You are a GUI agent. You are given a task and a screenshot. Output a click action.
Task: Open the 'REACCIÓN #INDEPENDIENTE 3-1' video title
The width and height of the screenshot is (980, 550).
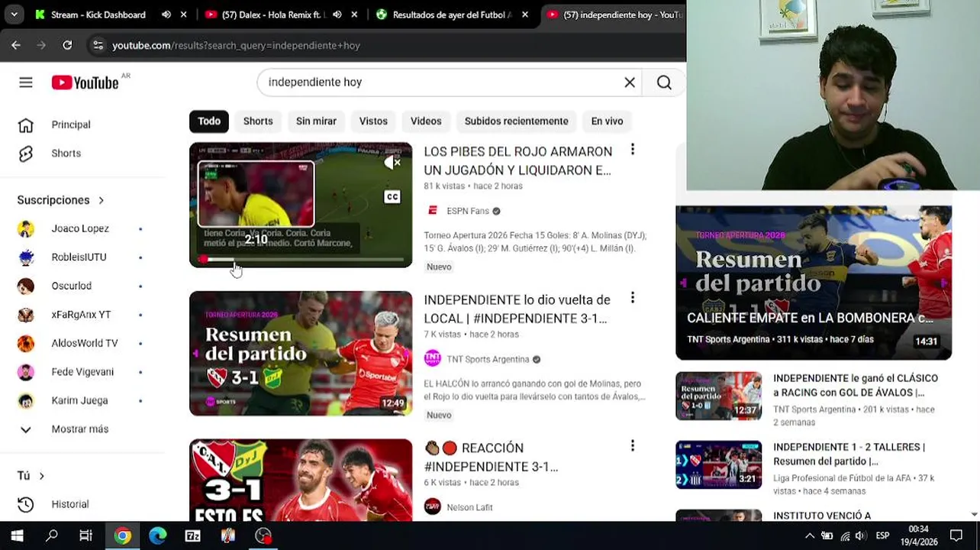coord(491,457)
